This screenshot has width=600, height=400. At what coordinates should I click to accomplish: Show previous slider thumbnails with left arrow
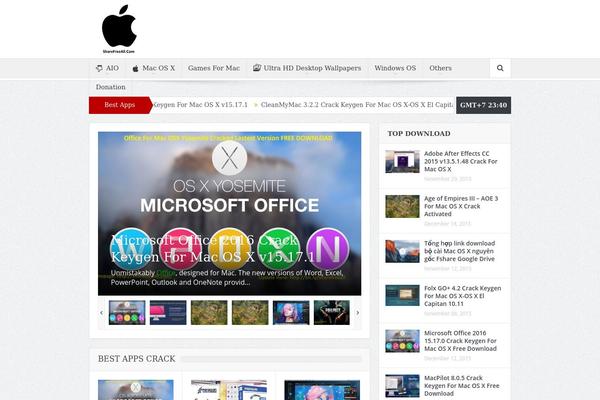[x=101, y=313]
